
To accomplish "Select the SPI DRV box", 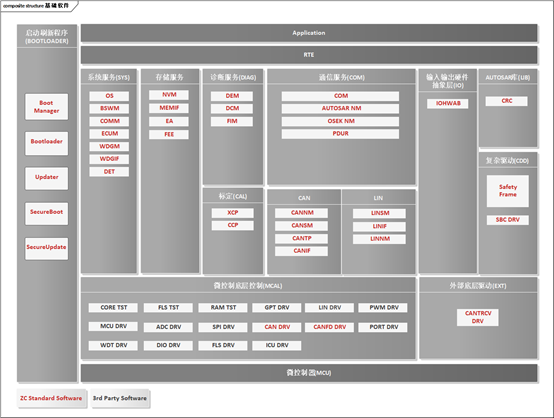I will click(x=223, y=327).
